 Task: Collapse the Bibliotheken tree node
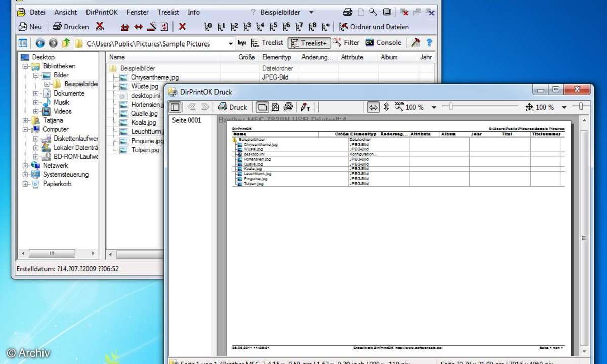25,66
